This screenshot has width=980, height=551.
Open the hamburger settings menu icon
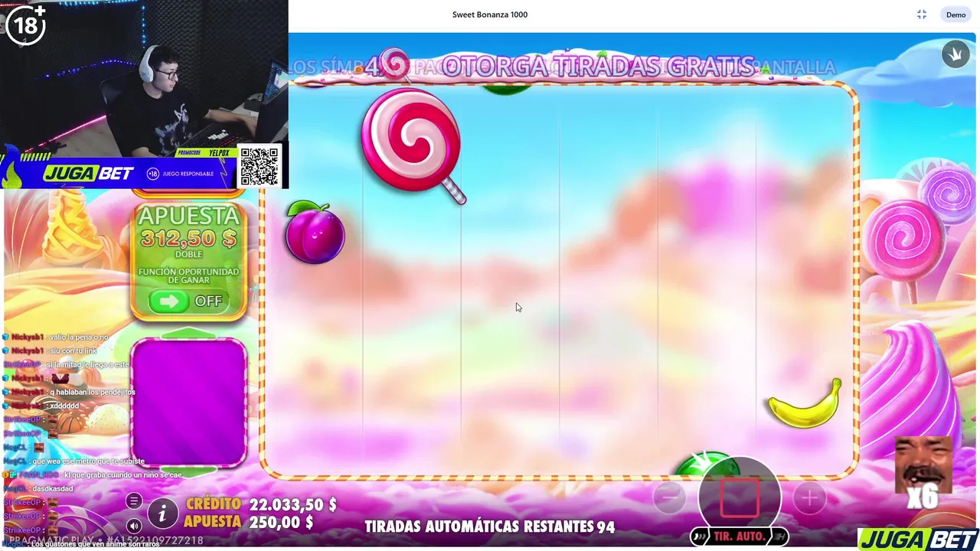(x=134, y=501)
